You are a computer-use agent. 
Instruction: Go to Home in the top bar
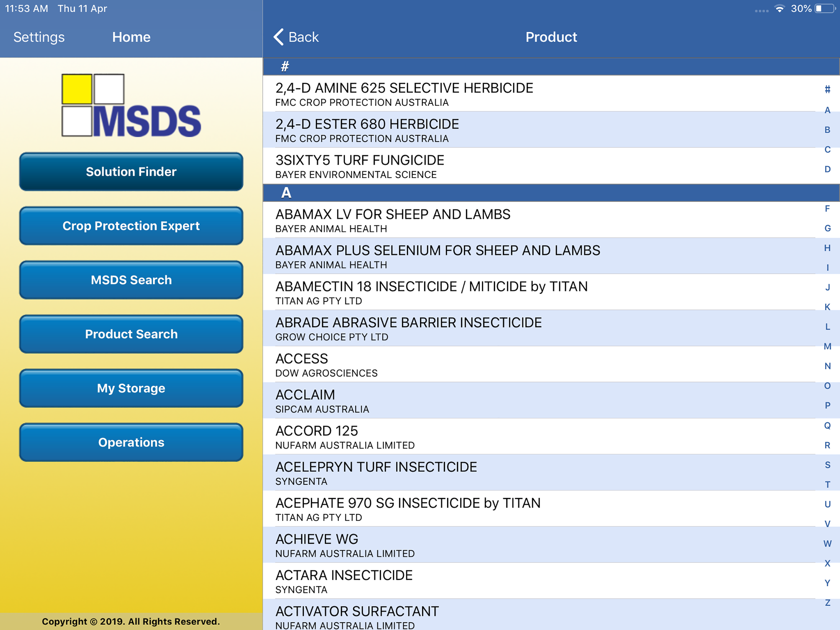click(x=131, y=37)
